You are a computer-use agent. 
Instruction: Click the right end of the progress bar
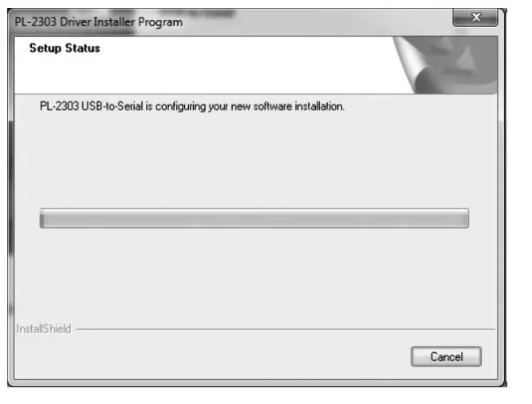click(x=464, y=218)
